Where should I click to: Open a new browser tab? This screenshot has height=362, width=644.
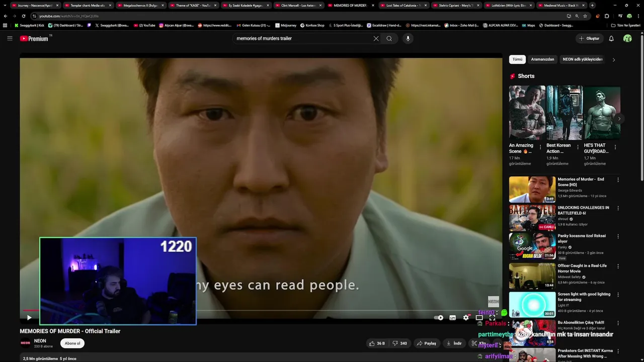click(592, 5)
